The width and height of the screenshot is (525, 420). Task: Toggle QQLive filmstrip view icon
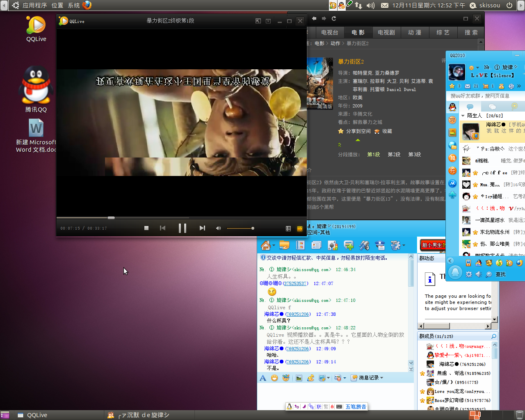pyautogui.click(x=300, y=228)
